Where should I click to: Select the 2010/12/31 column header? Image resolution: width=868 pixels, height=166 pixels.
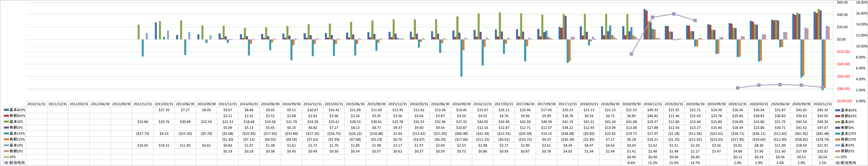36,104
